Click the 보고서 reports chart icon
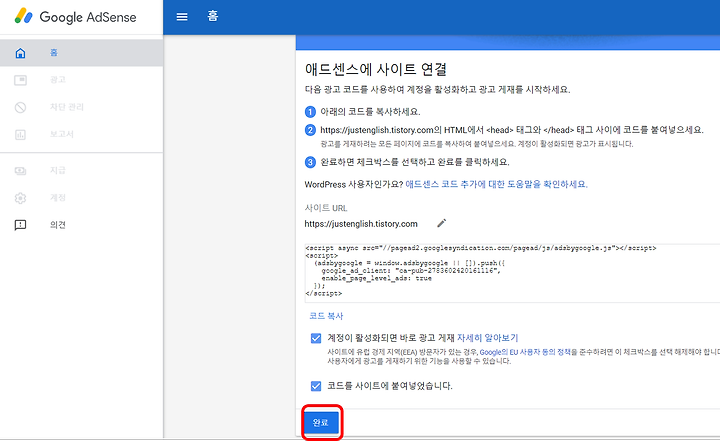The image size is (720, 441). coord(20,135)
